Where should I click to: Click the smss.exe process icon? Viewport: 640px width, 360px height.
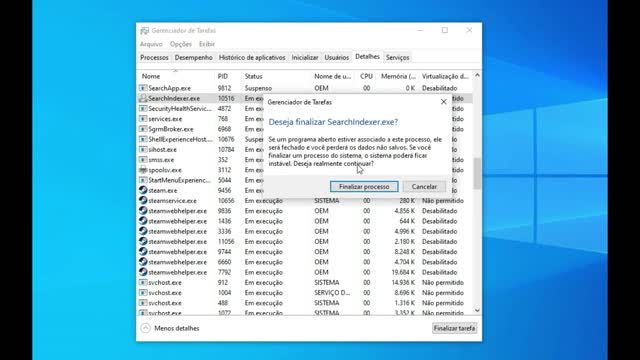143,159
